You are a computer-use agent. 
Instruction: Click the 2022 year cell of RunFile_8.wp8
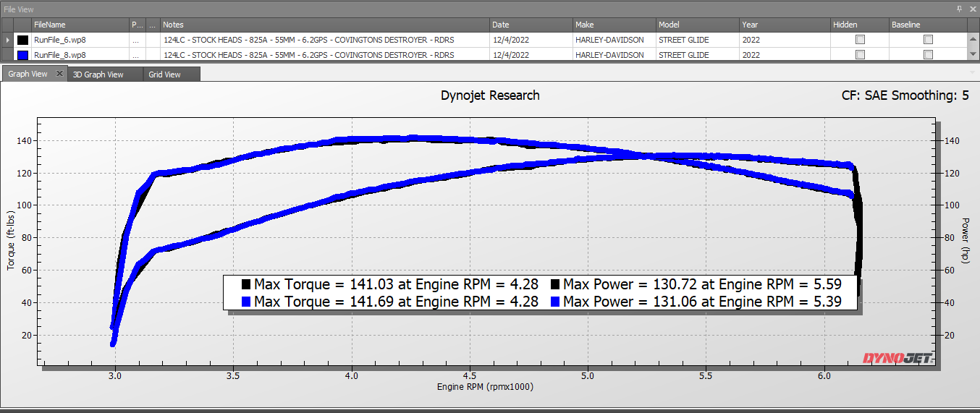pos(785,55)
